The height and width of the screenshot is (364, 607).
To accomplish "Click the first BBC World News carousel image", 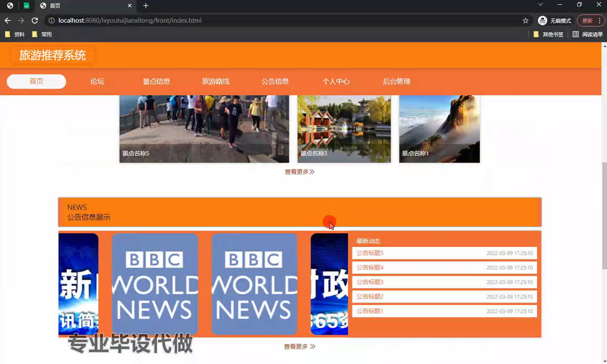I will [x=155, y=284].
